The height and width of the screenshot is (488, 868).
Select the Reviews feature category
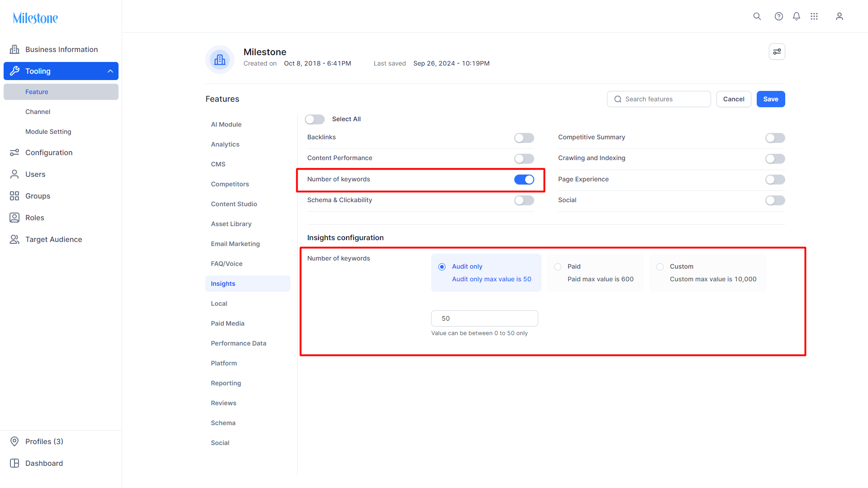[248, 403]
